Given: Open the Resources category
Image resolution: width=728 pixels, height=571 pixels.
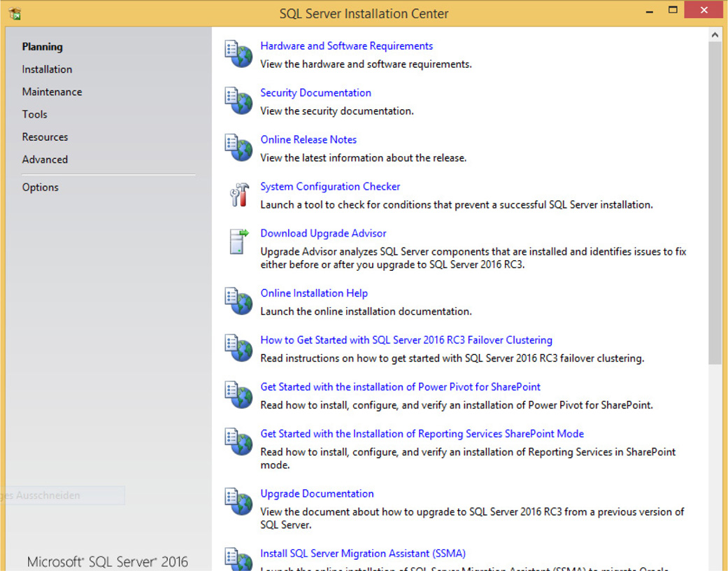Looking at the screenshot, I should [x=45, y=137].
